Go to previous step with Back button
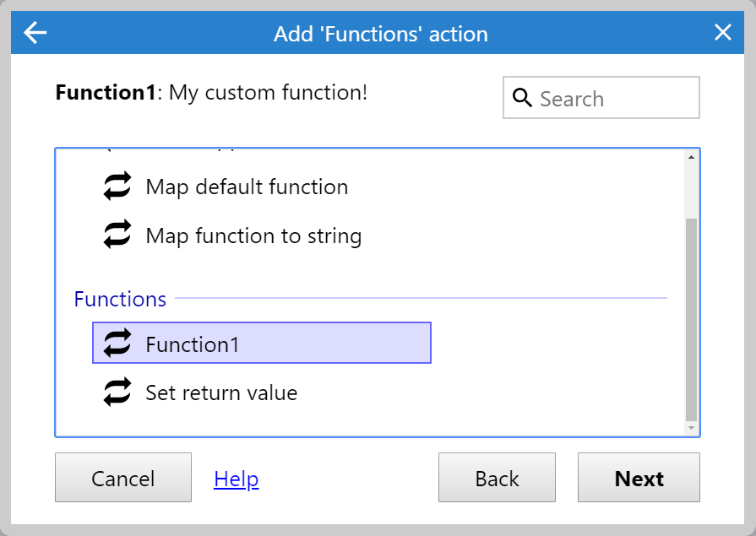The image size is (756, 536). click(x=497, y=479)
